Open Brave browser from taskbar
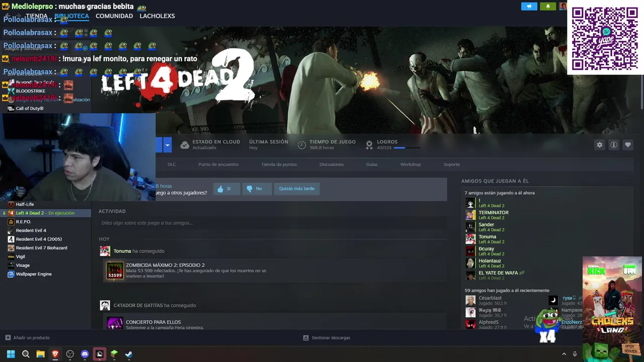The height and width of the screenshot is (362, 644). (x=55, y=354)
